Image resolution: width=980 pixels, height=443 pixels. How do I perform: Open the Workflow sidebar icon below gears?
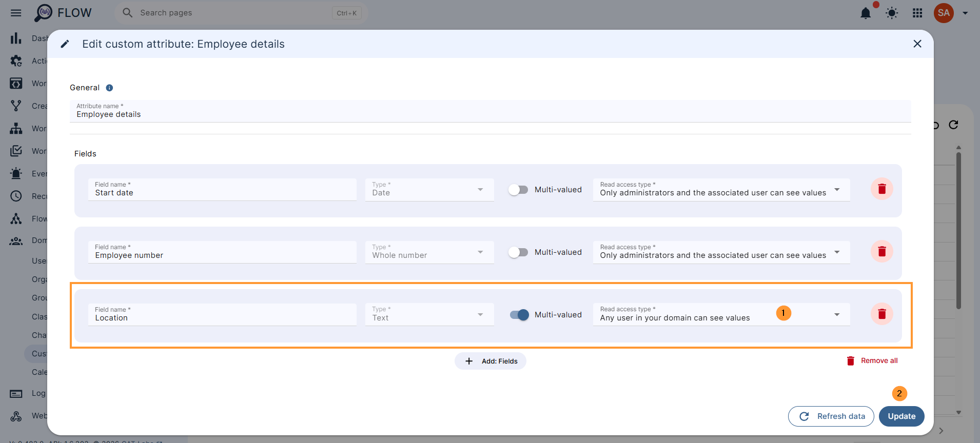tap(16, 84)
